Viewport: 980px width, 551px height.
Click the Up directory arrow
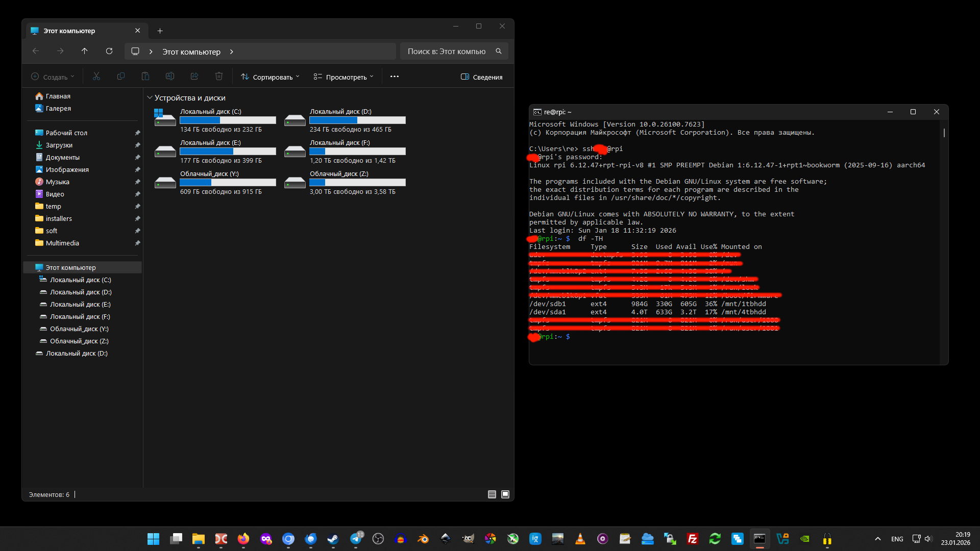tap(85, 51)
